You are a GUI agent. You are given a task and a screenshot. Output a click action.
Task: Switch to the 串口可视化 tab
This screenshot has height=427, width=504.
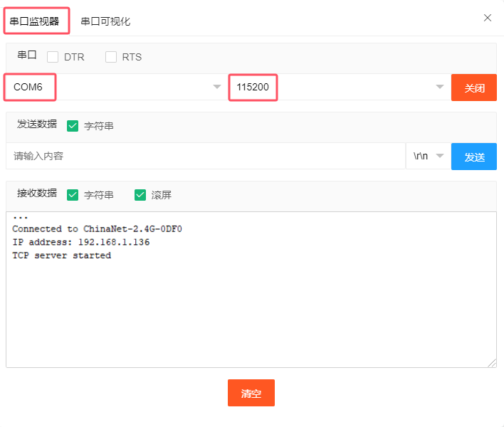(x=105, y=21)
